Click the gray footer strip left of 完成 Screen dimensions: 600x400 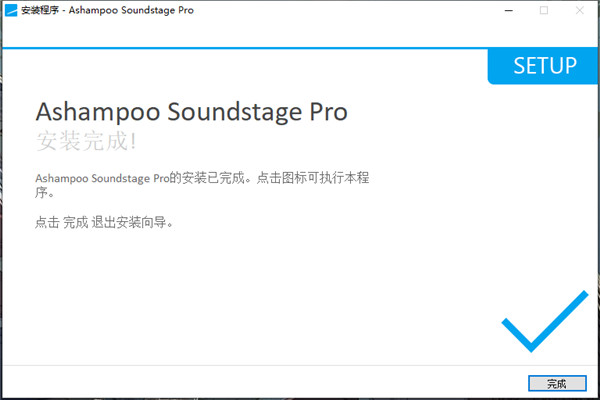pos(250,382)
